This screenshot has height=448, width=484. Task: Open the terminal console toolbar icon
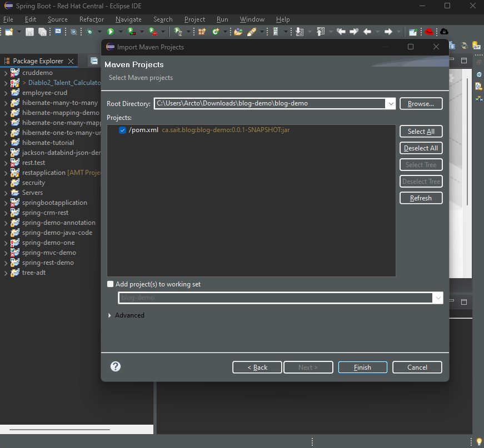tap(58, 32)
